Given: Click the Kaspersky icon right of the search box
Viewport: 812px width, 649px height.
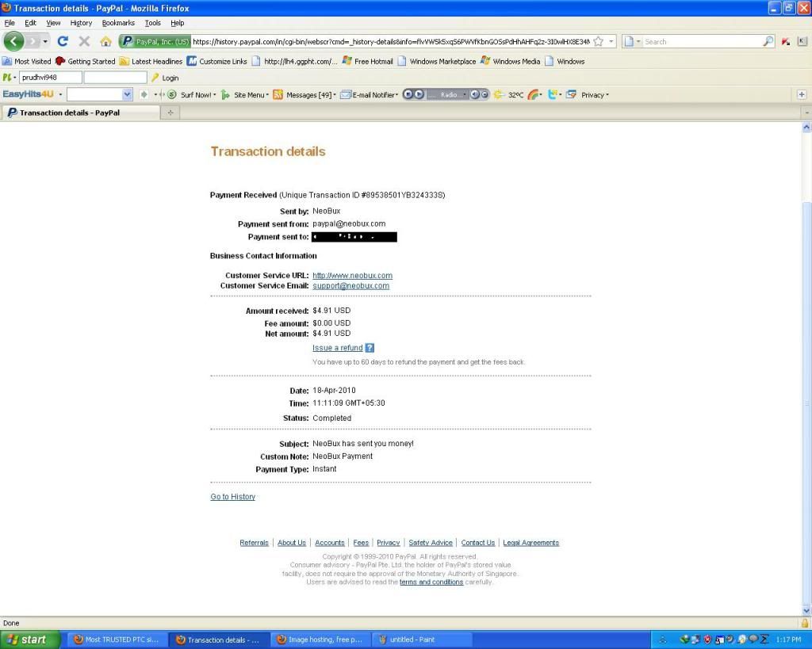Looking at the screenshot, I should [x=786, y=41].
